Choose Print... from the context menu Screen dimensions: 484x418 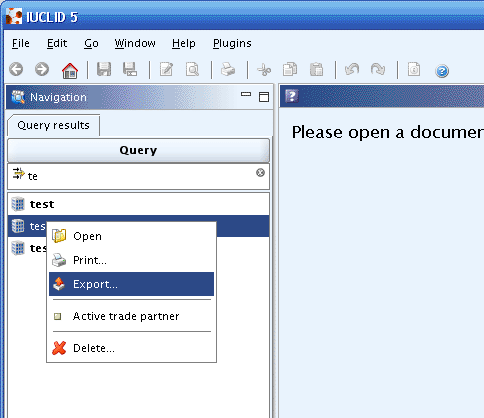131,260
